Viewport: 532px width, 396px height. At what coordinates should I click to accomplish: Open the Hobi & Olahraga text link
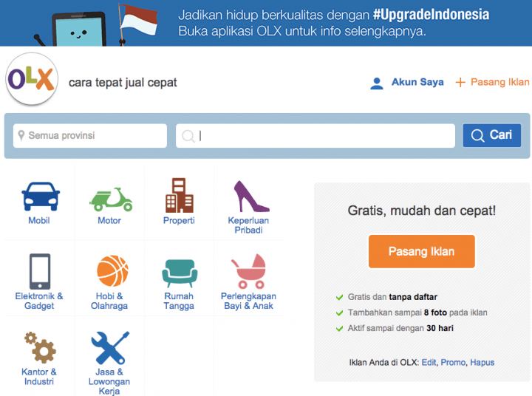(x=109, y=301)
